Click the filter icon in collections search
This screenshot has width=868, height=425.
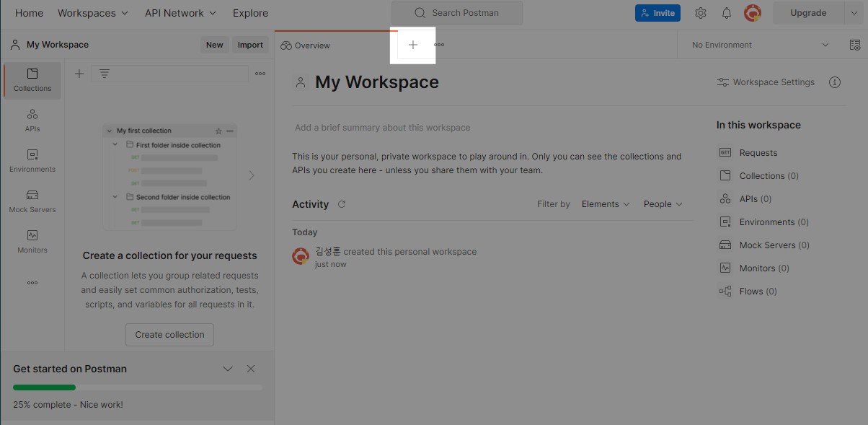(105, 74)
